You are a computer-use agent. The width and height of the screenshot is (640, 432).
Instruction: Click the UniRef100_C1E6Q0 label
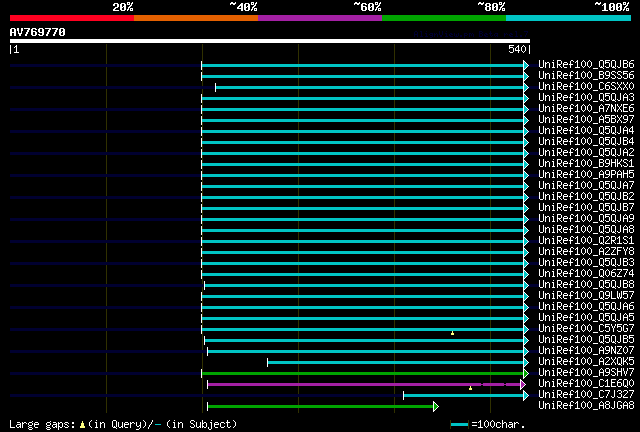tap(586, 384)
